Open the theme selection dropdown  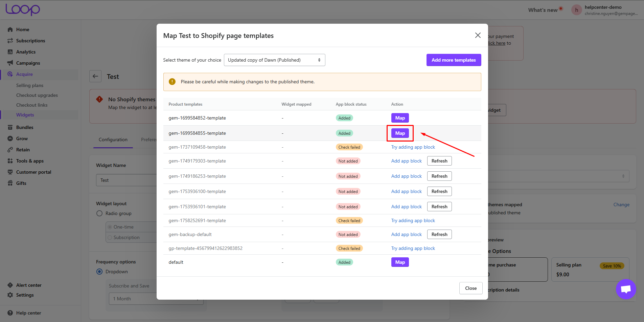pos(274,60)
